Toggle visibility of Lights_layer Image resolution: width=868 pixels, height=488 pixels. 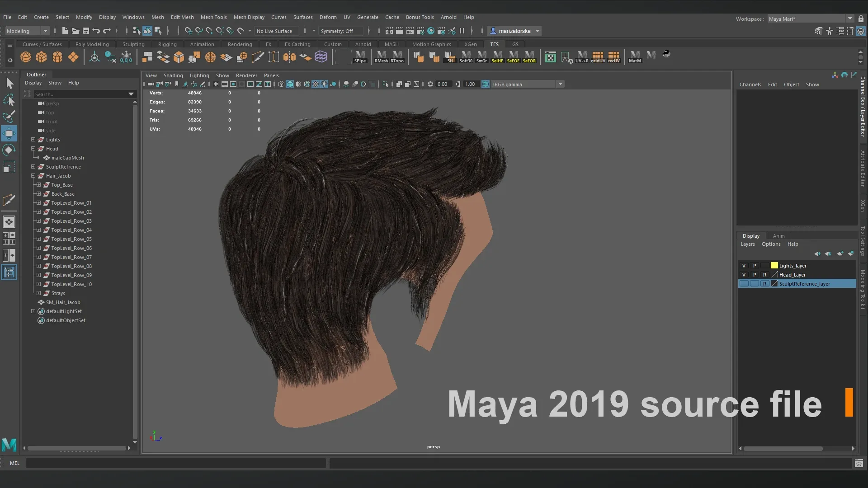point(743,265)
